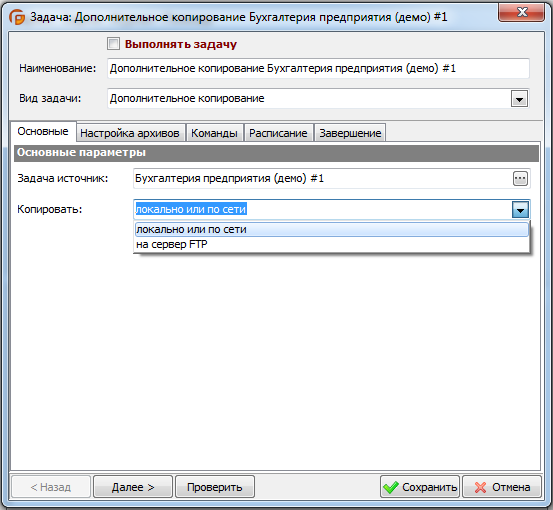Switch to the 'Настройка архивов' tab
The image size is (553, 510).
[130, 133]
